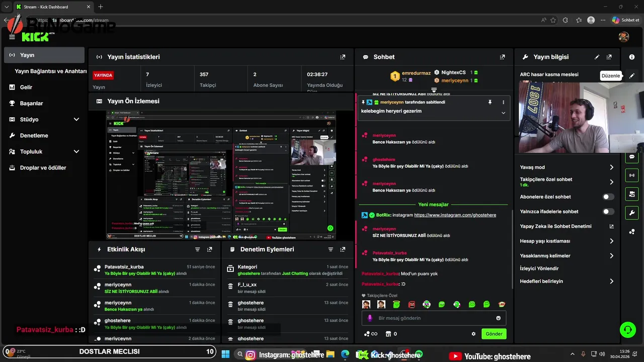The width and height of the screenshot is (644, 362).
Task: Click the info icon on right rail
Action: tap(632, 57)
